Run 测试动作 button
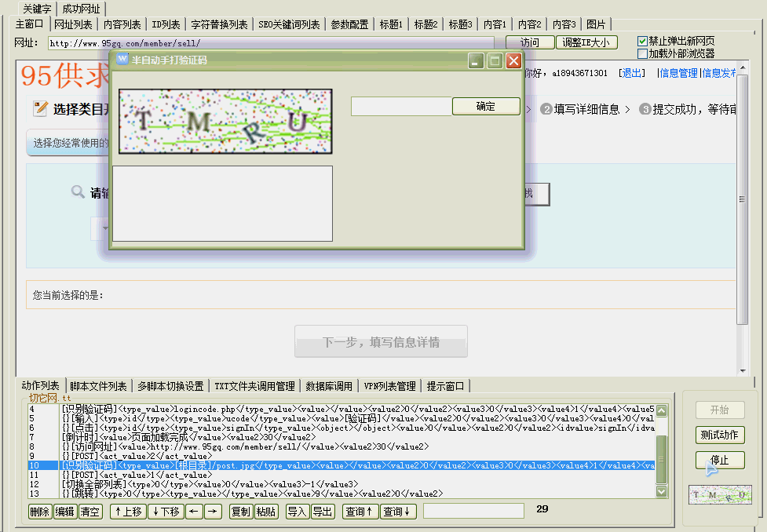This screenshot has width=767, height=532. point(720,435)
